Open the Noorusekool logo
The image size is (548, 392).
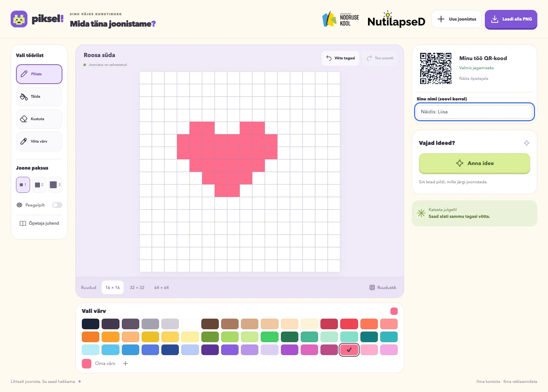[x=341, y=19]
